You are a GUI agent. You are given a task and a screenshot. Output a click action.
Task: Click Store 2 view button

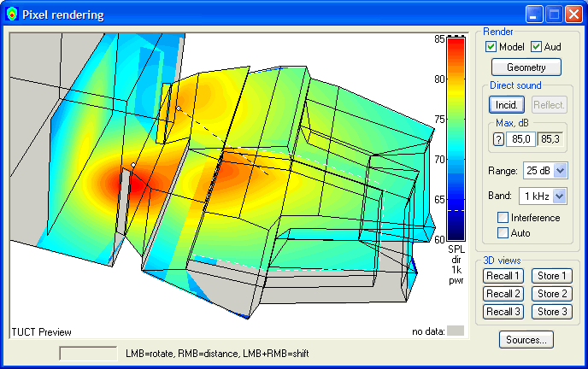[552, 294]
